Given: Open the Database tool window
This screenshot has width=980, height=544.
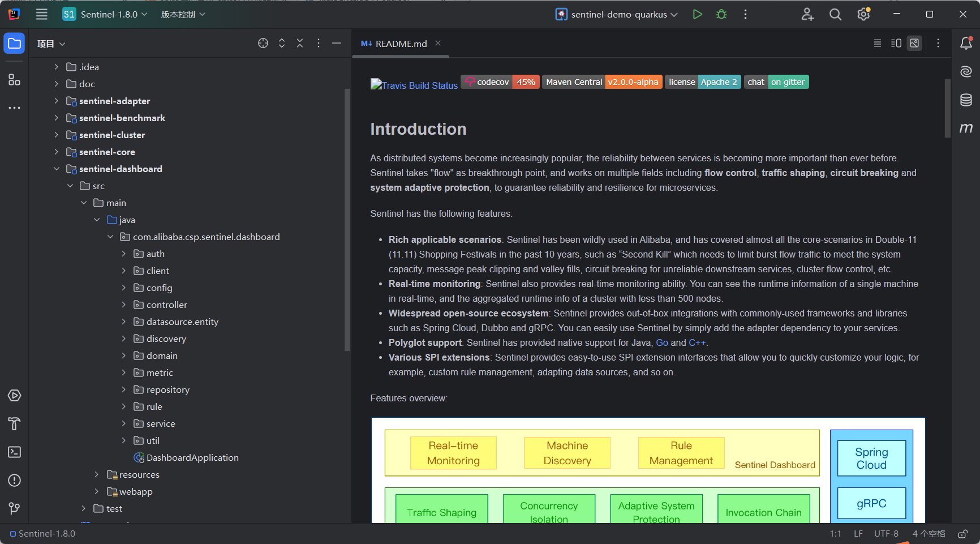Looking at the screenshot, I should click(966, 100).
